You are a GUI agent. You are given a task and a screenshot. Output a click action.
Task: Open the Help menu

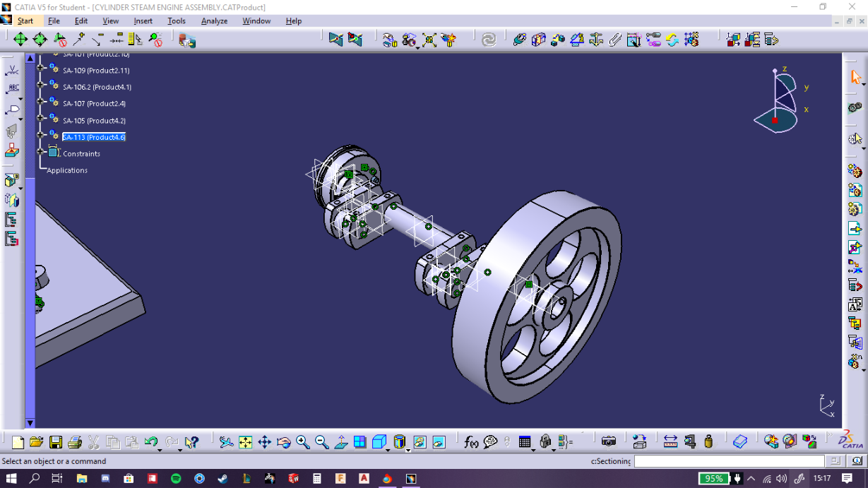[x=294, y=20]
